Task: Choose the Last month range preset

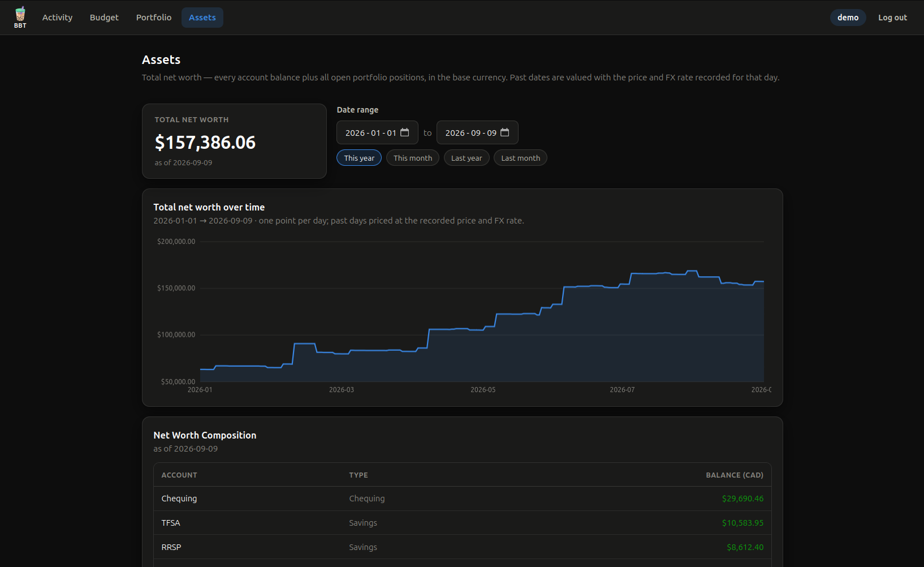Action: pos(520,158)
